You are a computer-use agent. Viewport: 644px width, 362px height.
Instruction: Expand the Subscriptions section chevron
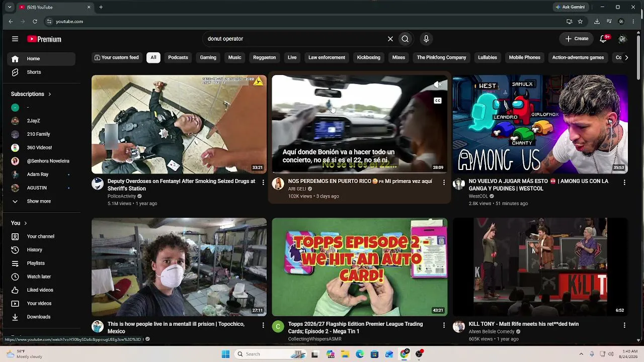pos(49,94)
